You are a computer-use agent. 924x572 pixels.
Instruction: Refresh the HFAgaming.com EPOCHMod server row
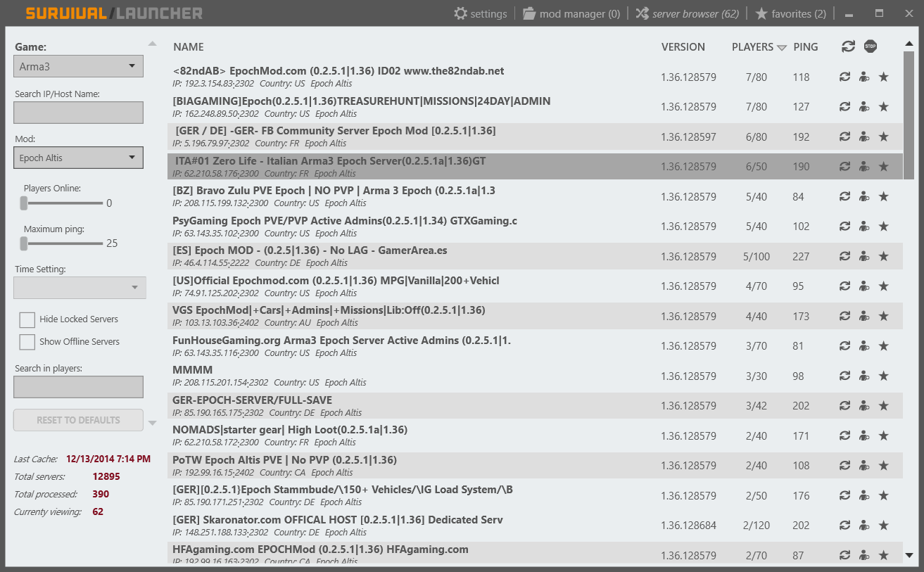[844, 555]
